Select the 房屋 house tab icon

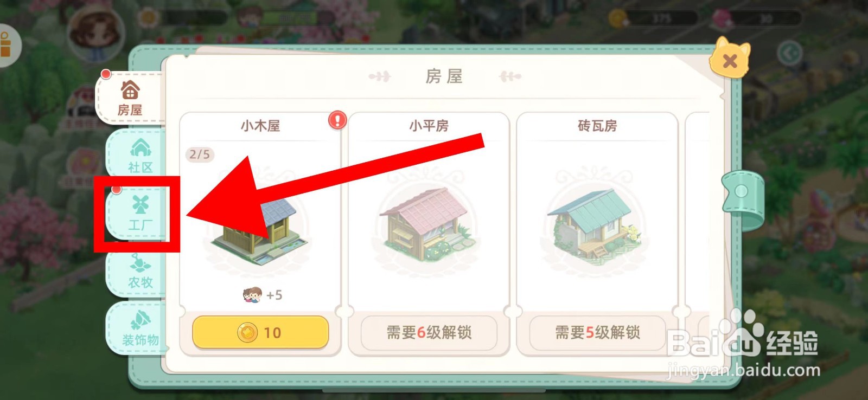(x=130, y=91)
